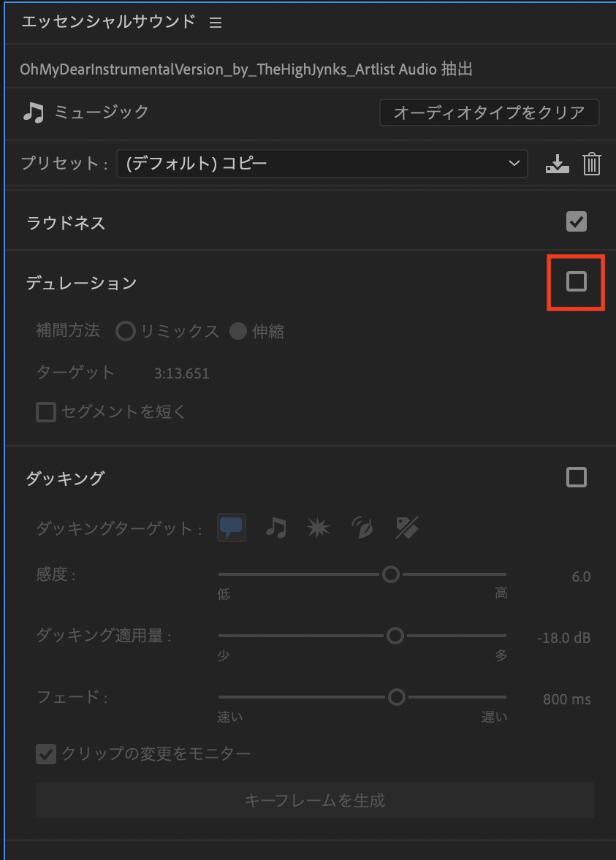Select ambience leaf ducking target icon
Screen dimensions: 616x860
362,528
